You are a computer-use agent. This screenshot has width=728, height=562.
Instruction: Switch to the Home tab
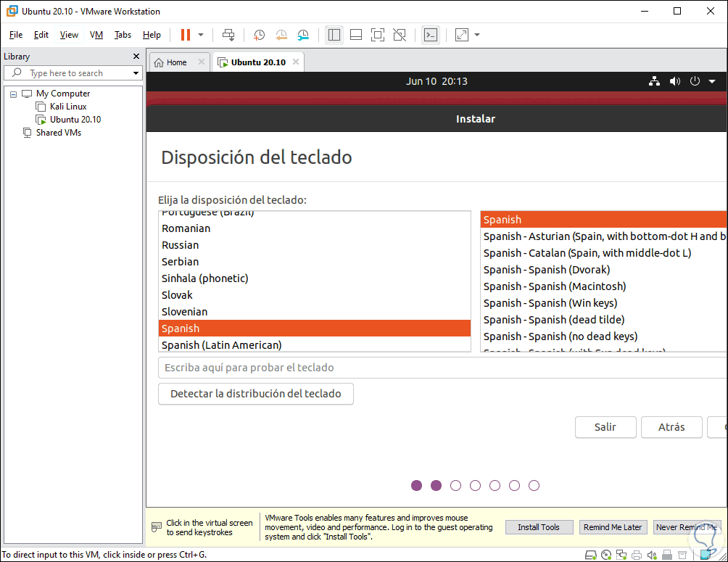pyautogui.click(x=176, y=62)
